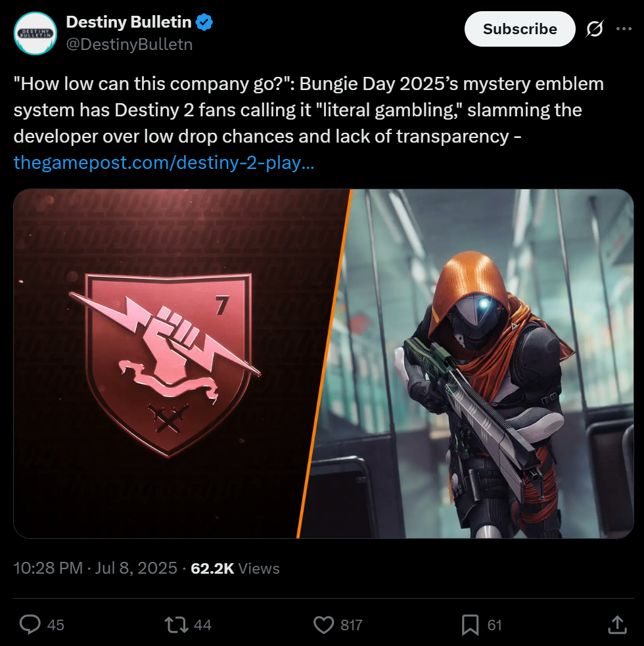Image resolution: width=644 pixels, height=646 pixels.
Task: Click the 817 likes count
Action: [x=352, y=625]
